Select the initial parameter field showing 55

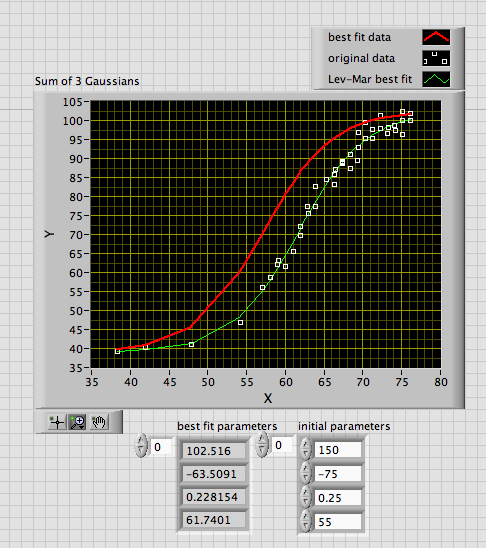338,522
